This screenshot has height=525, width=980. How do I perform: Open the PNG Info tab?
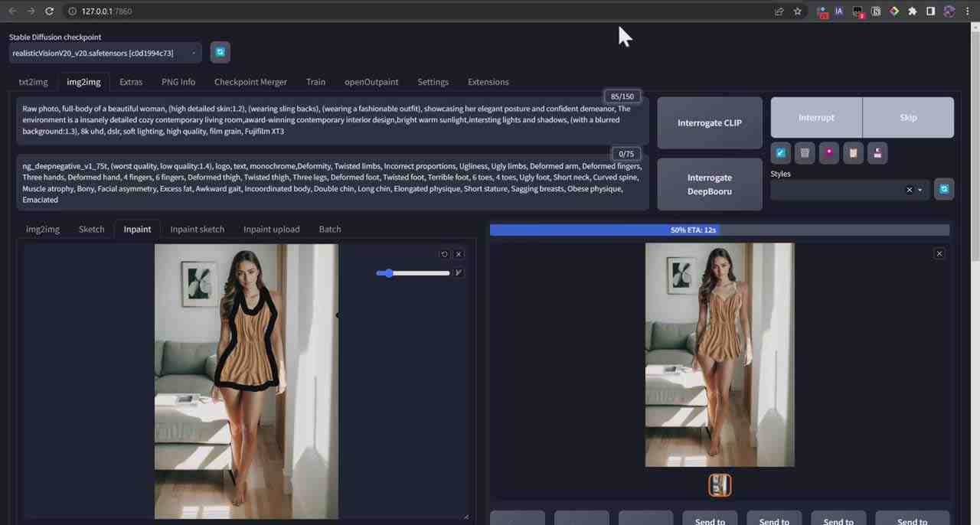click(178, 82)
